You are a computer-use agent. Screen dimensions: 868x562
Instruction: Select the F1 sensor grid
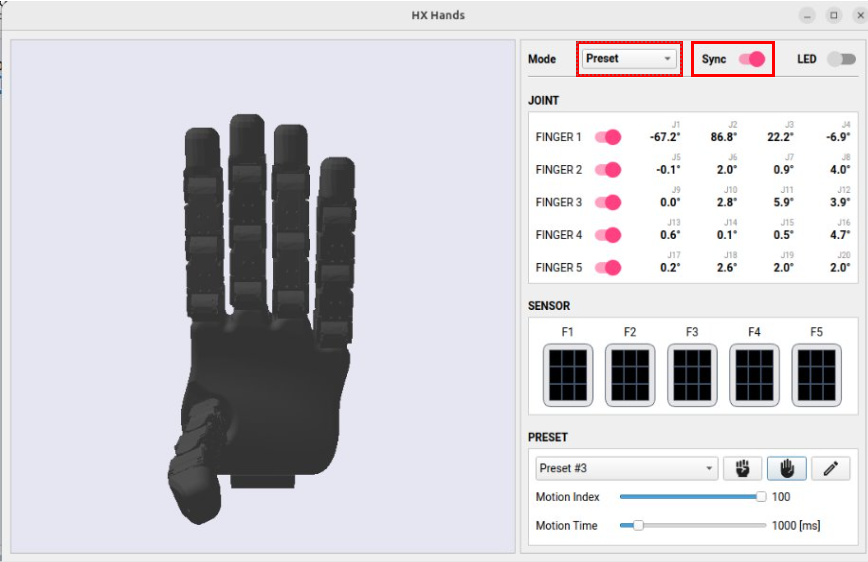coord(568,375)
